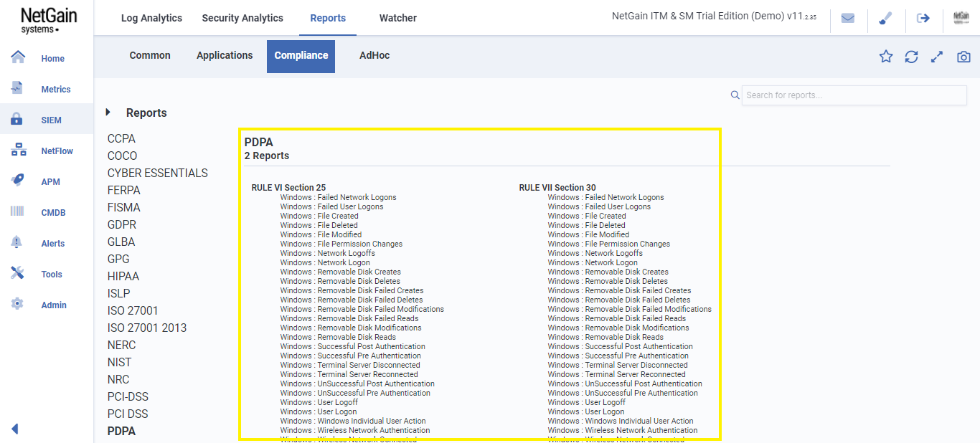This screenshot has height=443, width=980.
Task: Select the Compliance sub-tab
Action: pyautogui.click(x=301, y=56)
